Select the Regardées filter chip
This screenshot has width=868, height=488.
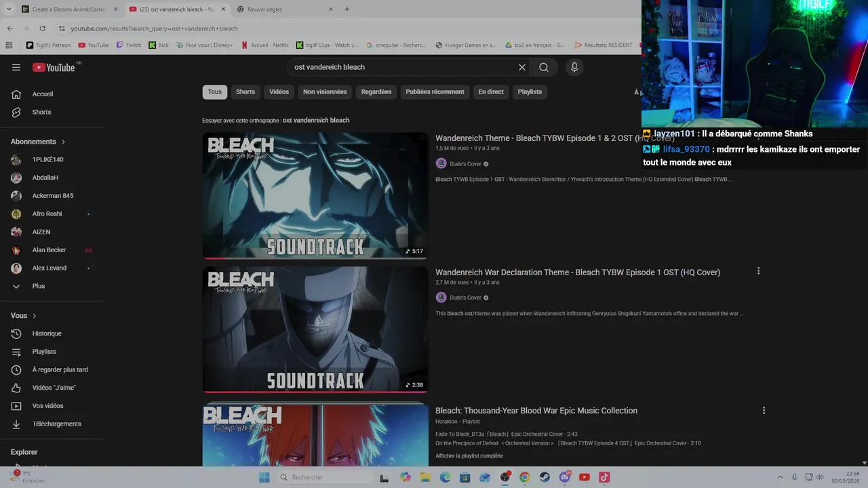376,91
